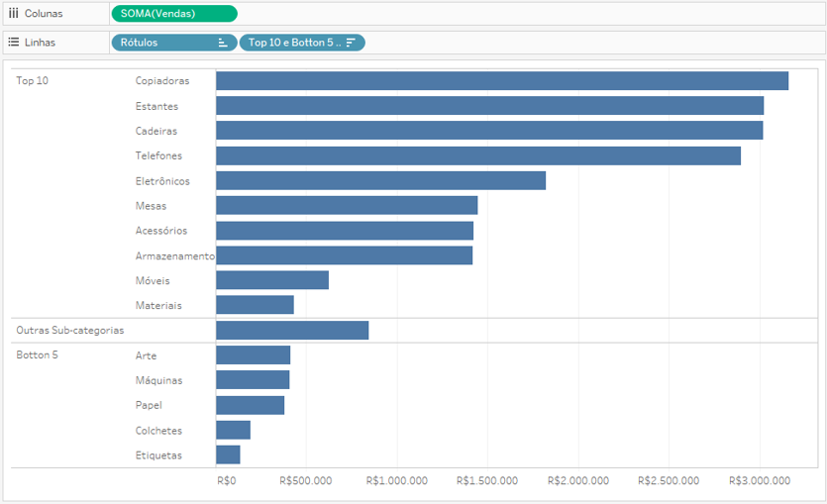The width and height of the screenshot is (827, 504).
Task: Select the Máquinas bar
Action: (x=253, y=379)
